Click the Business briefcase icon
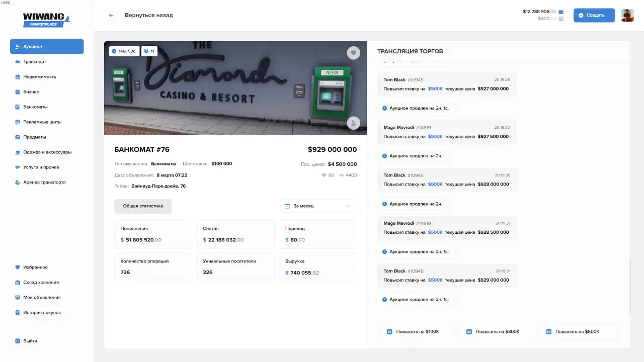Image resolution: width=644 pixels, height=362 pixels. click(x=18, y=92)
